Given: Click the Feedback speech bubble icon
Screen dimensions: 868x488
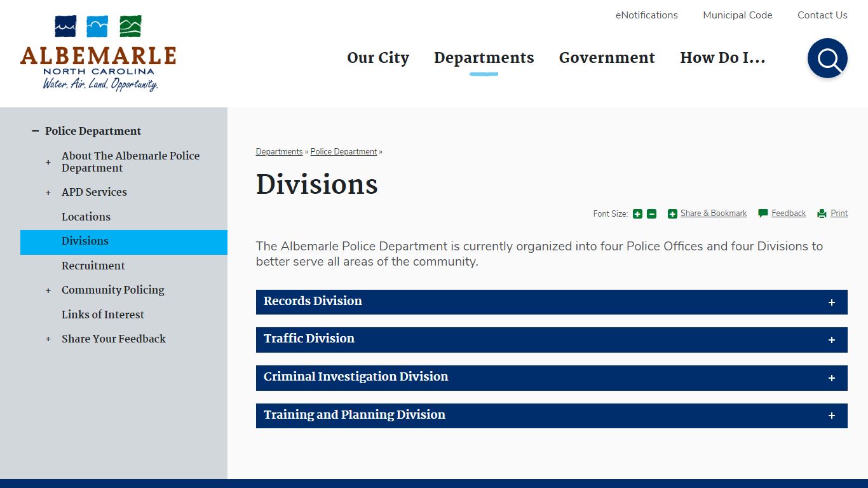Looking at the screenshot, I should click(x=763, y=213).
